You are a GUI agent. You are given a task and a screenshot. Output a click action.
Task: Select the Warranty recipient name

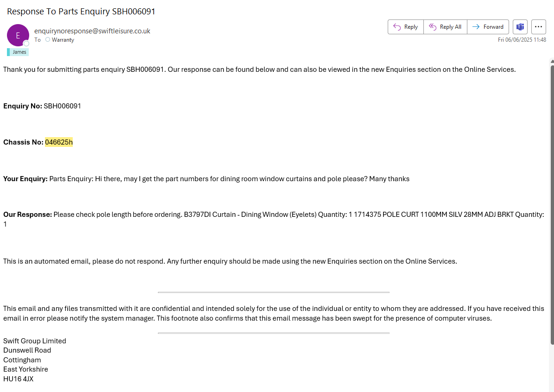pos(63,40)
